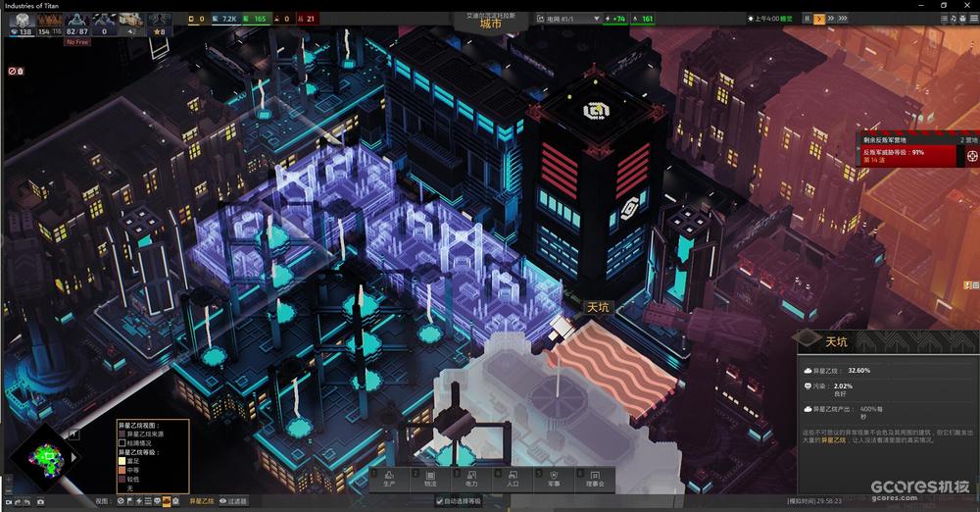Click the 城市 city name banner
980x512 pixels.
(491, 24)
